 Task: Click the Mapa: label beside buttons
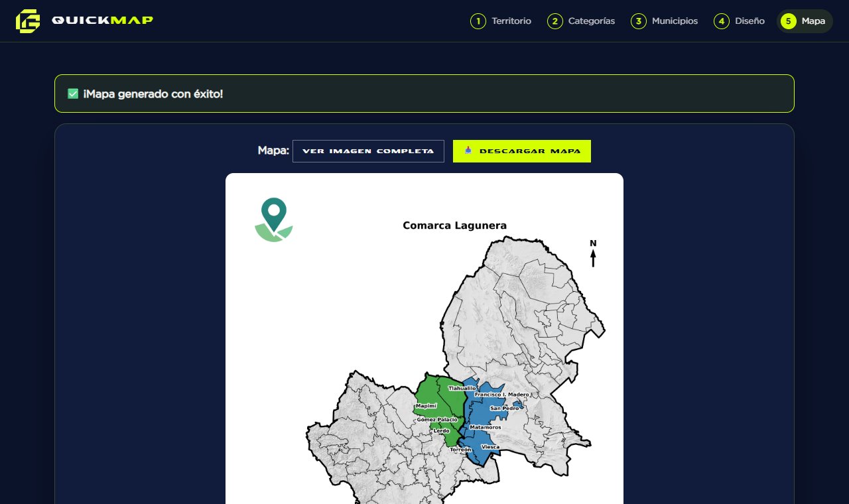coord(273,151)
